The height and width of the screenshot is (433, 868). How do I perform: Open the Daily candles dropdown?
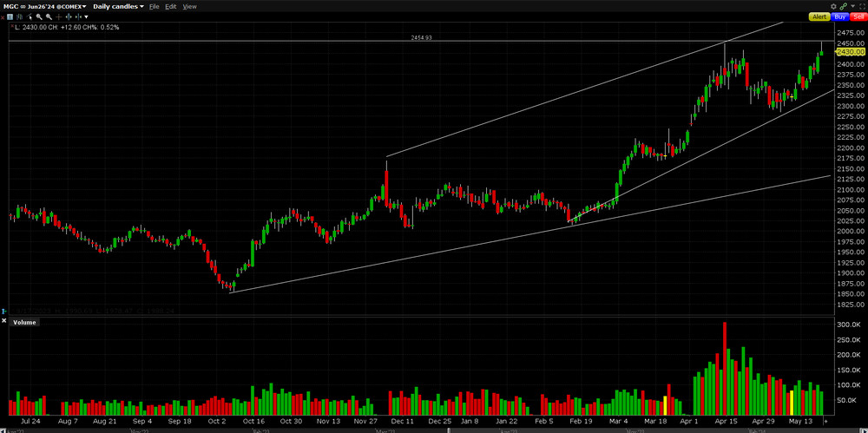pyautogui.click(x=115, y=6)
